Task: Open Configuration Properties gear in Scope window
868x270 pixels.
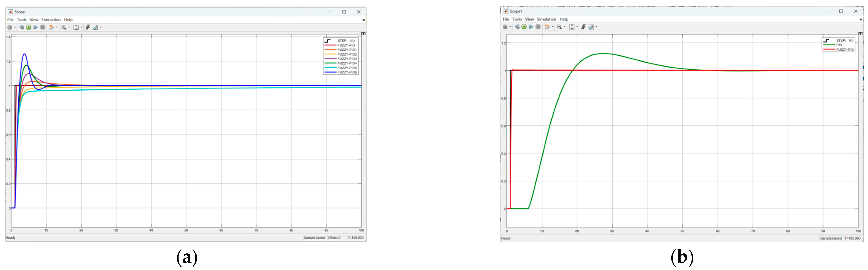Action: [10, 27]
